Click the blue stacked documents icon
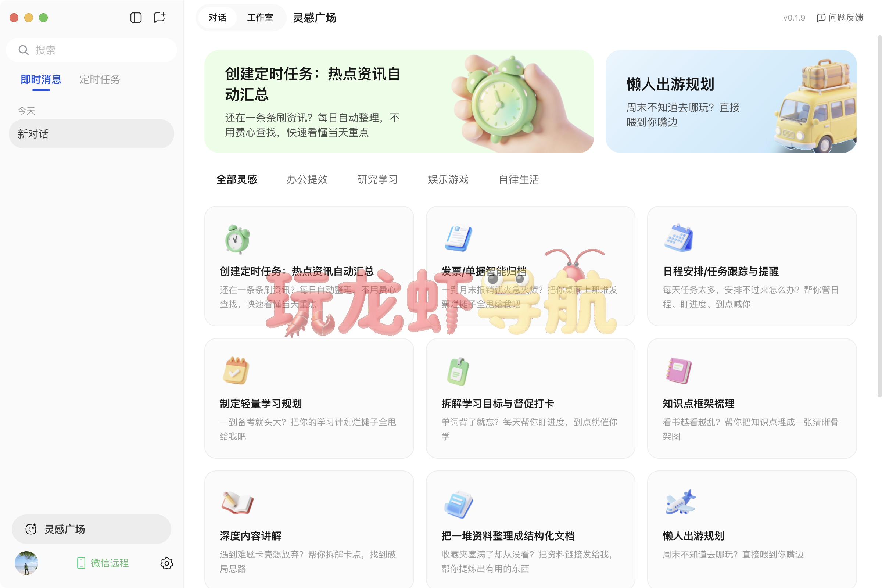Image resolution: width=882 pixels, height=588 pixels. [x=458, y=504]
